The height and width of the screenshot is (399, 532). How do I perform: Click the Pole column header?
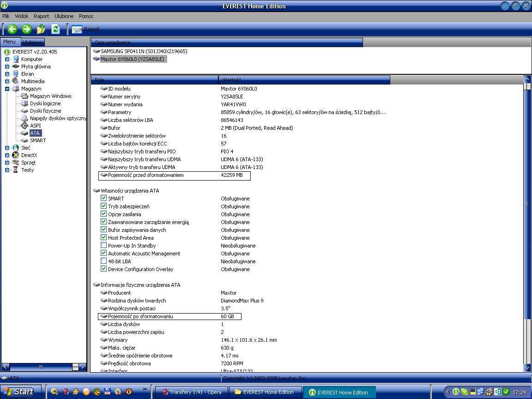[x=155, y=80]
